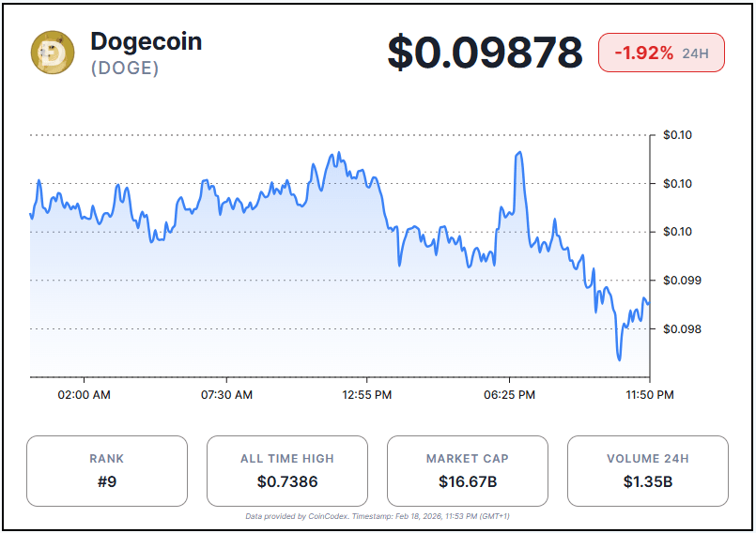Select the 07:30 AM axis label
This screenshot has width=756, height=533.
(226, 395)
